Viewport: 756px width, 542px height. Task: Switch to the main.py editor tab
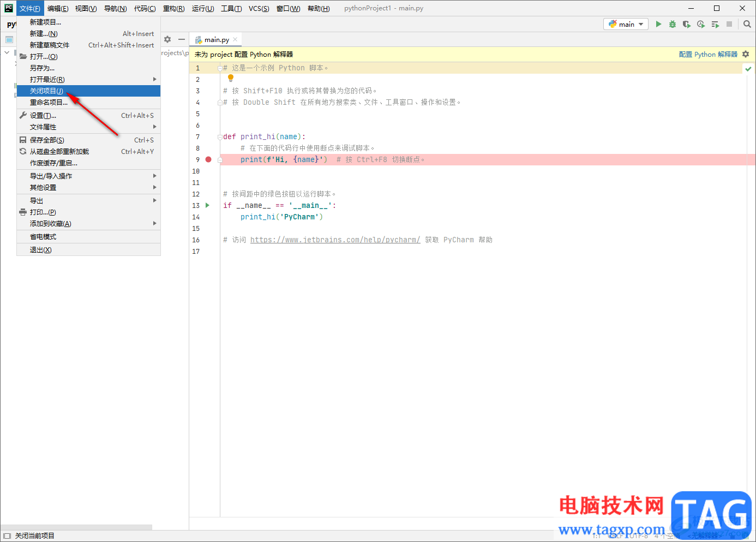(x=216, y=39)
